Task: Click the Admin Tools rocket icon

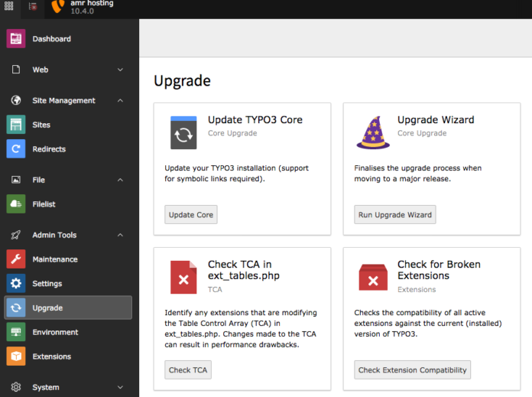Action: (16, 235)
